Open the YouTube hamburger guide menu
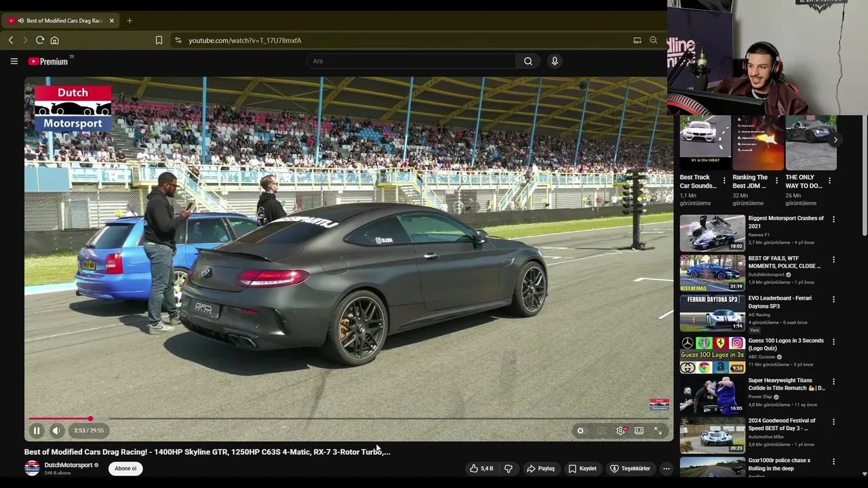Image resolution: width=868 pixels, height=488 pixels. tap(14, 61)
